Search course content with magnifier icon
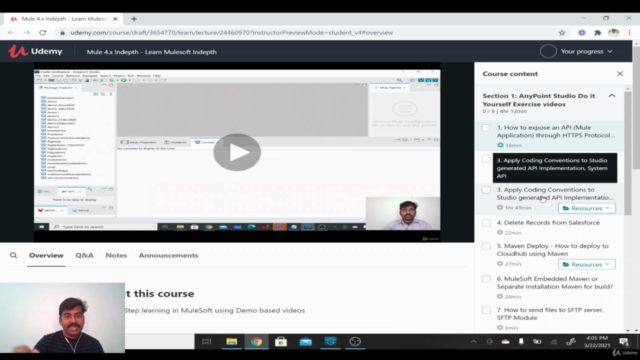This screenshot has width=640, height=360. (13, 256)
